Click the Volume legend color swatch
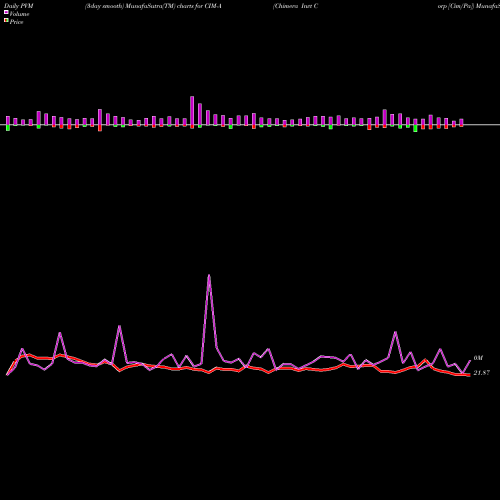Image resolution: width=500 pixels, height=500 pixels. 6,12
